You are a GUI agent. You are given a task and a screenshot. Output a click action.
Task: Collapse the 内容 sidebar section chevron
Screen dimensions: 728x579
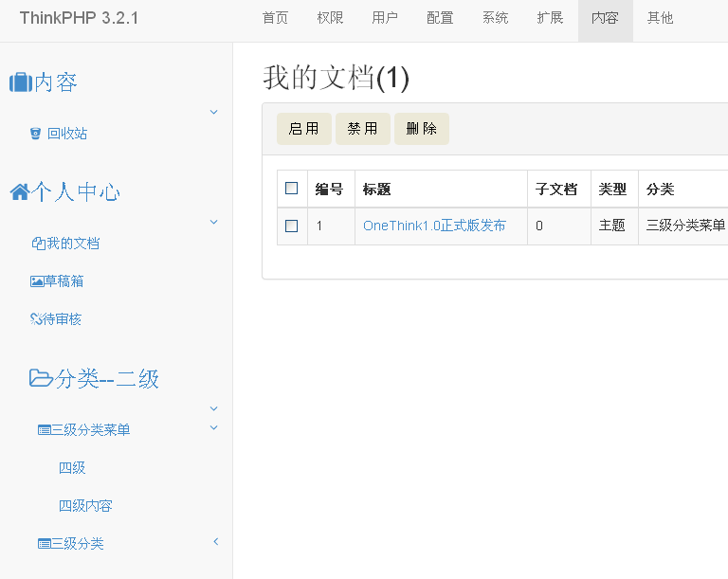pos(213,112)
